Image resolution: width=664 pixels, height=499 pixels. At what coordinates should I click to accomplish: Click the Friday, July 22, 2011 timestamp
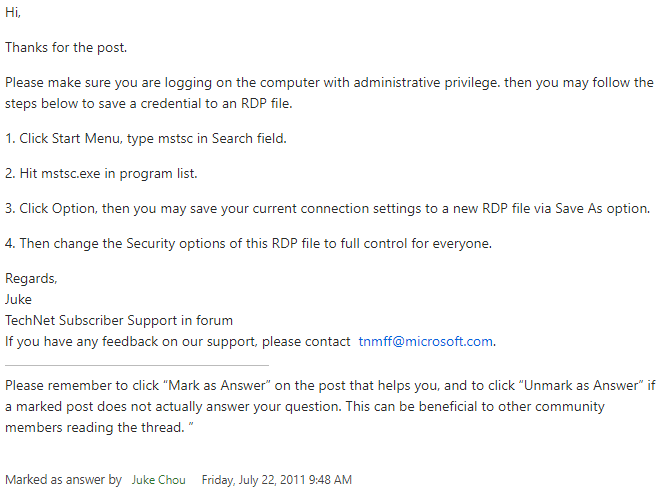coord(276,480)
